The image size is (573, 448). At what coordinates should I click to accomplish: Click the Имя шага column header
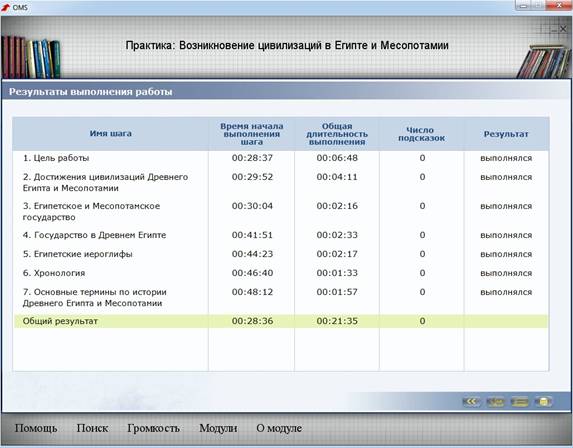[x=110, y=133]
